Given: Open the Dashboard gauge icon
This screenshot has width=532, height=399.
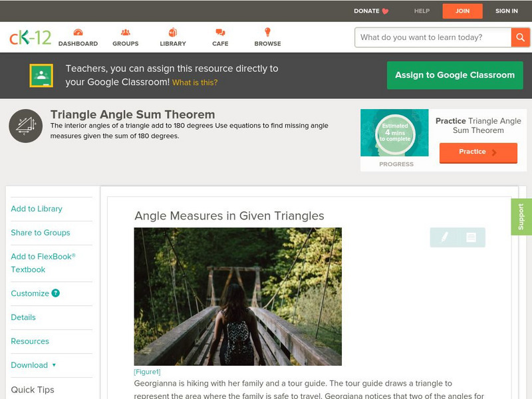Looking at the screenshot, I should click(x=78, y=32).
